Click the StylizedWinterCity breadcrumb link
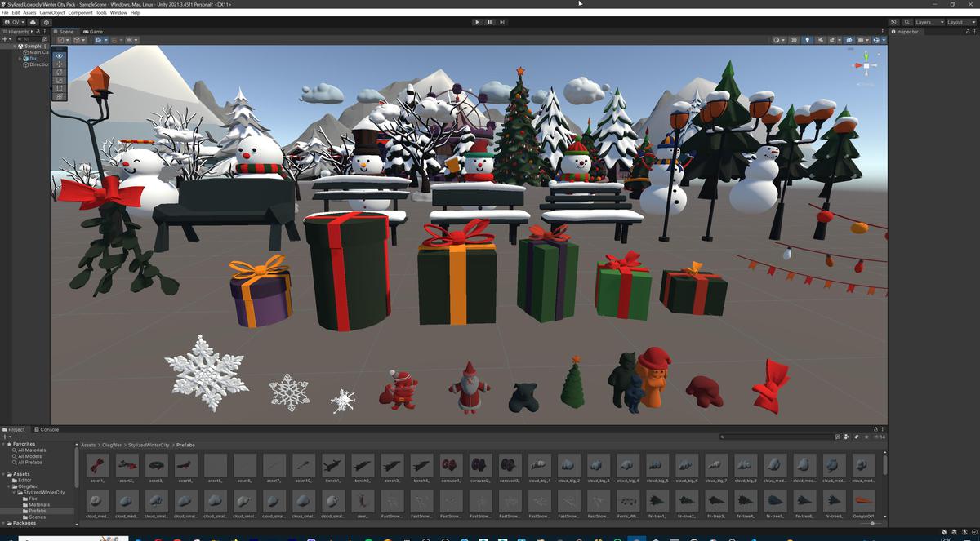980x541 pixels. [147, 445]
